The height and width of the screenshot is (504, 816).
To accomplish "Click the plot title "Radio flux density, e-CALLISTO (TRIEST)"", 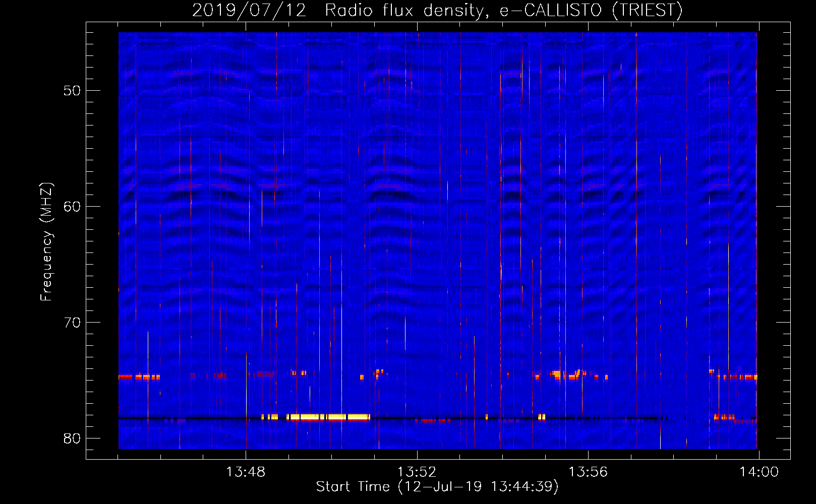I will (503, 10).
